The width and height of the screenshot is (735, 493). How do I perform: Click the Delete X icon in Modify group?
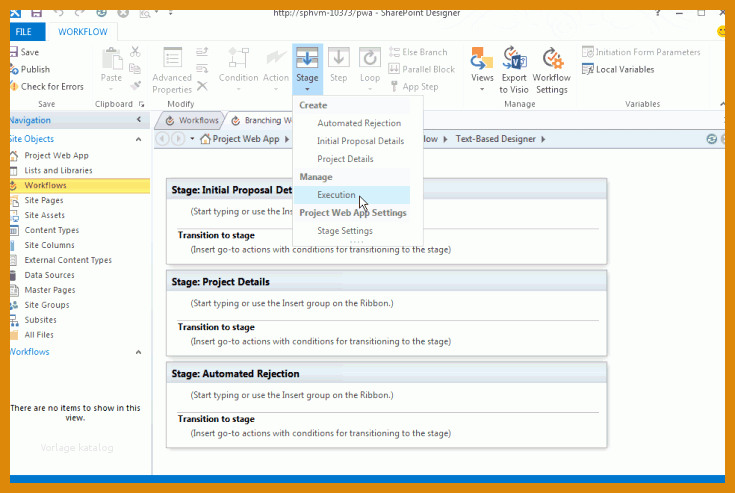click(x=202, y=86)
